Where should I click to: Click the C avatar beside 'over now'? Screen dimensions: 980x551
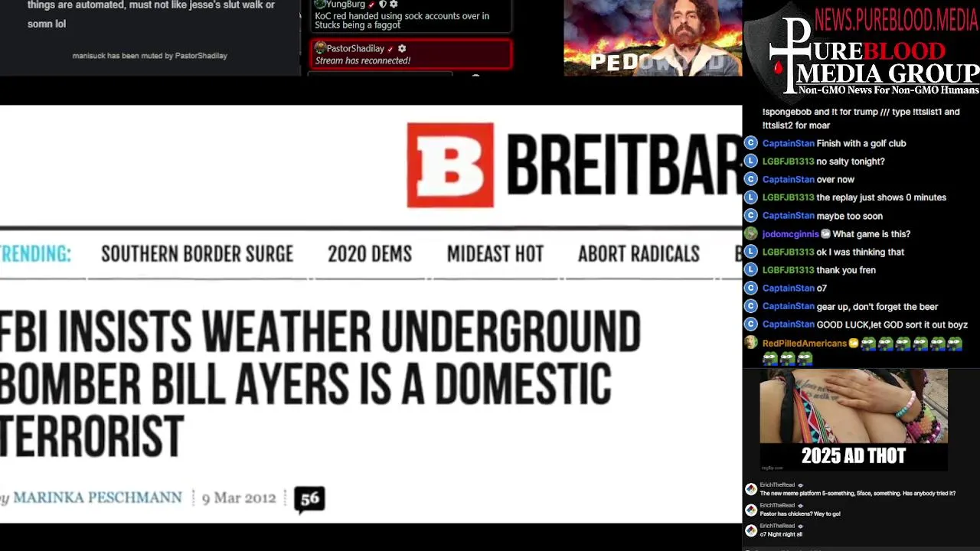click(x=750, y=179)
